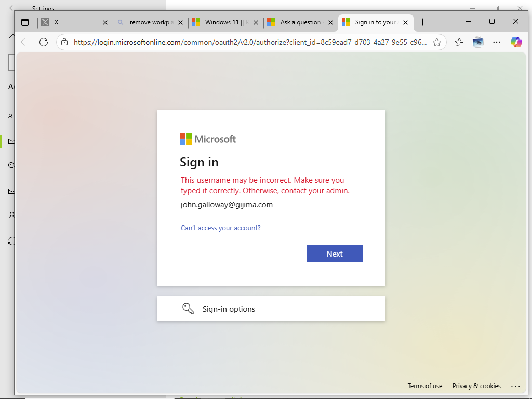Close the Windows 11 tab

(256, 22)
